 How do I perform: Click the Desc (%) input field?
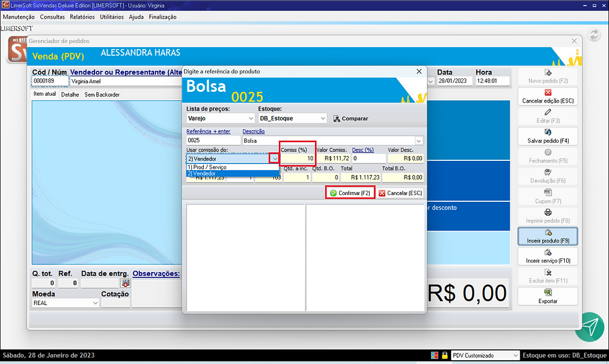tap(369, 158)
